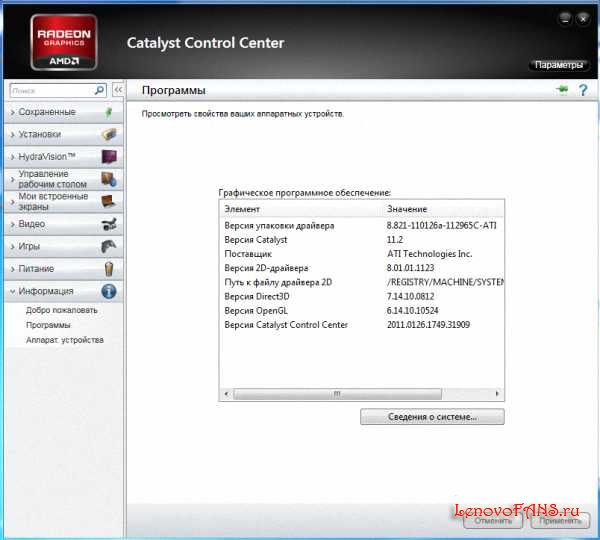
Task: Open the Параметры menu
Action: [x=558, y=65]
